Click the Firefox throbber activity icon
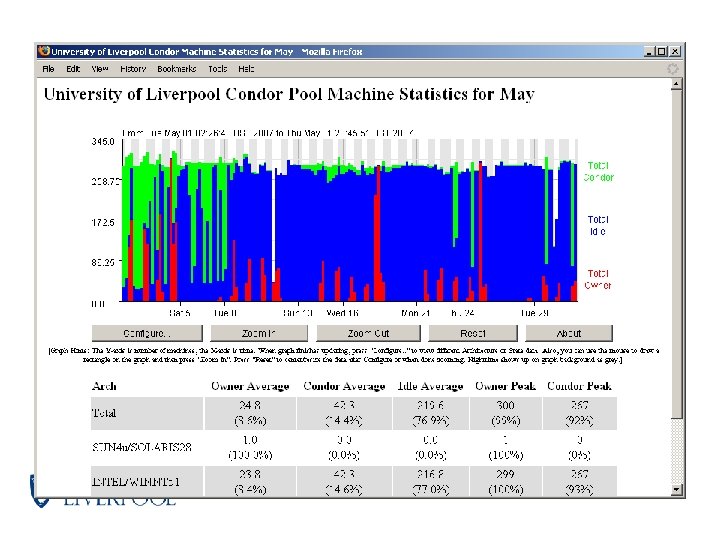Viewport: 720px width, 540px height. pyautogui.click(x=673, y=69)
